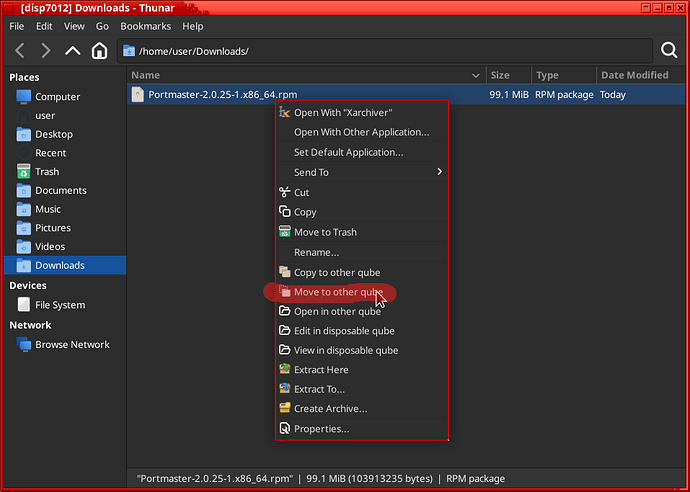Image resolution: width=690 pixels, height=492 pixels.
Task: Choose View in disposable qube
Action: point(345,350)
